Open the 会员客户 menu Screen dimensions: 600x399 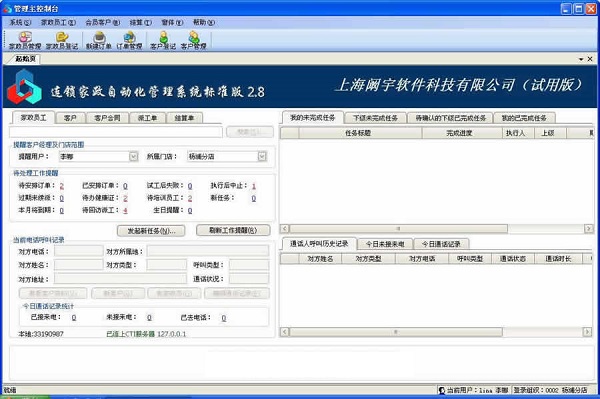point(103,23)
